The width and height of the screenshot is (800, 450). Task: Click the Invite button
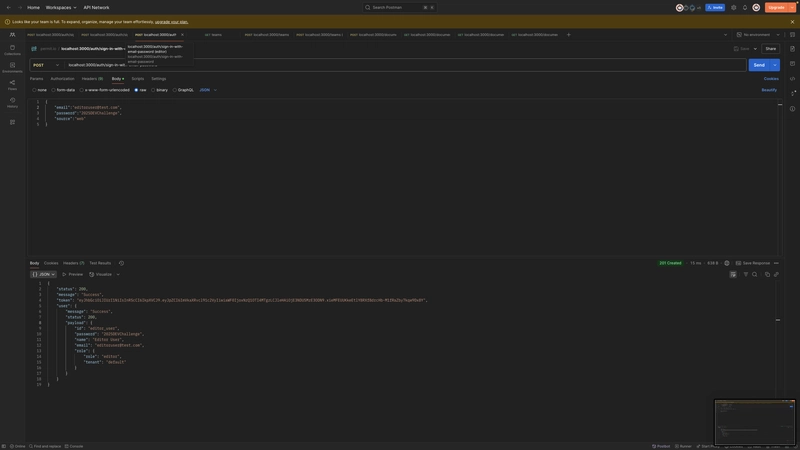click(x=715, y=7)
